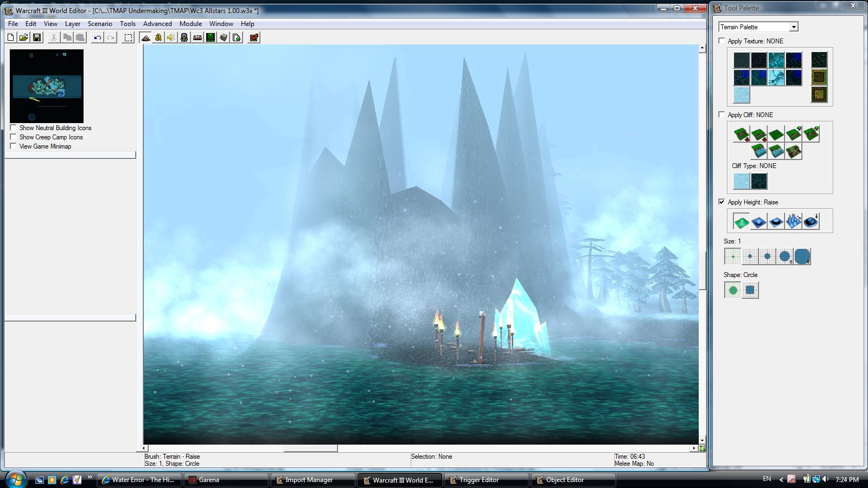Undo the last action

point(97,37)
